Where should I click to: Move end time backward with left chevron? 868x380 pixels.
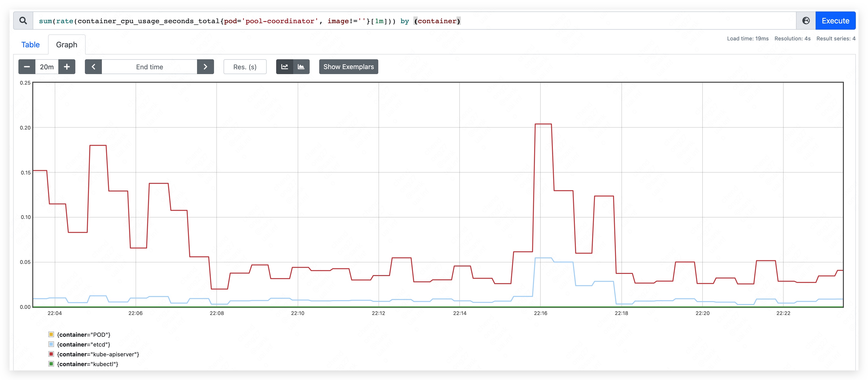[93, 67]
